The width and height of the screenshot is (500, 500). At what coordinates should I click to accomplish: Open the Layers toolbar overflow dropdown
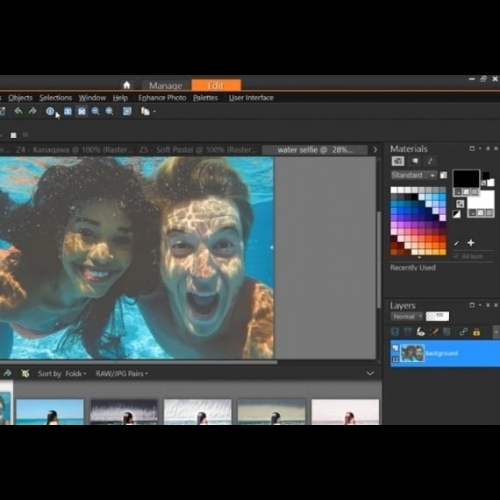(497, 332)
